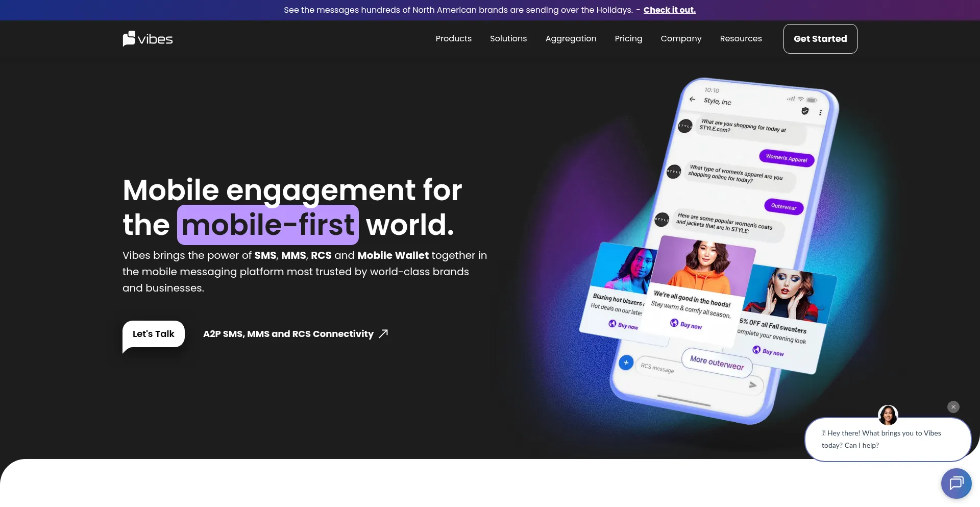Click the send arrow in phone mockup
Viewport: 980px width, 507px height.
click(752, 385)
